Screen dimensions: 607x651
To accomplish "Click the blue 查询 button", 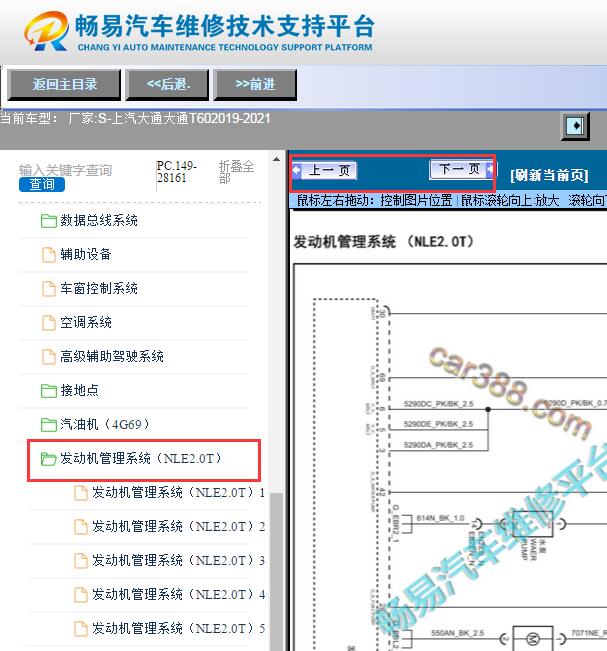I will coord(42,184).
